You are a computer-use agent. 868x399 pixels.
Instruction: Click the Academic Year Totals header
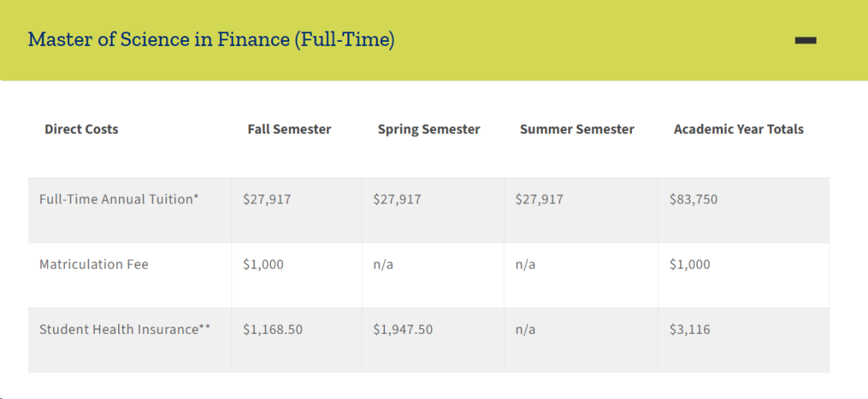(739, 130)
